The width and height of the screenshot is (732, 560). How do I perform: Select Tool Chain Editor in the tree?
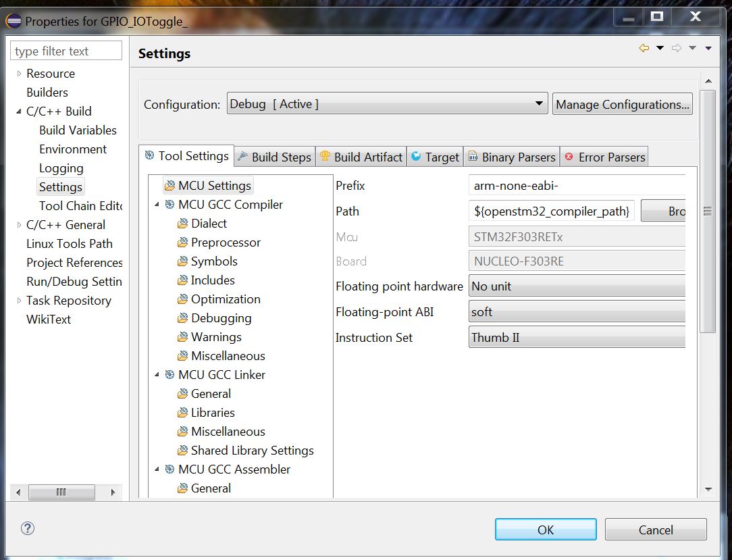coord(80,206)
